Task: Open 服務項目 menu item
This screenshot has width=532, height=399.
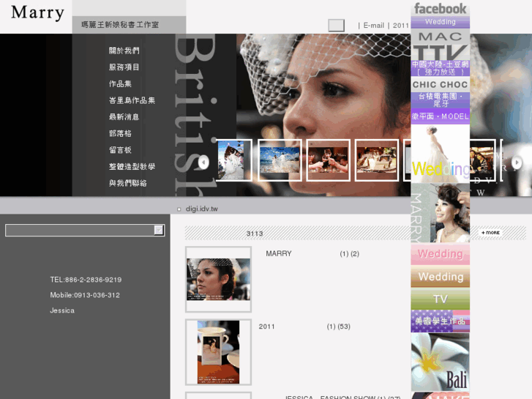Action: click(124, 67)
